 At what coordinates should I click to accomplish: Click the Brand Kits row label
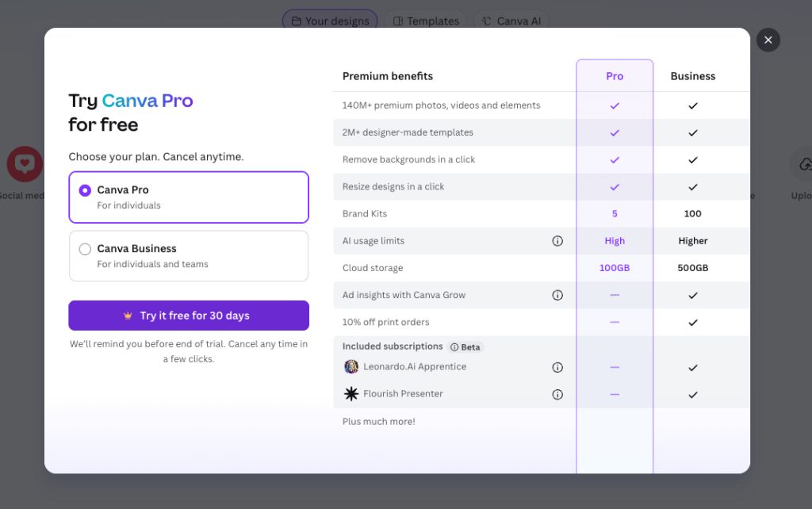coord(365,213)
